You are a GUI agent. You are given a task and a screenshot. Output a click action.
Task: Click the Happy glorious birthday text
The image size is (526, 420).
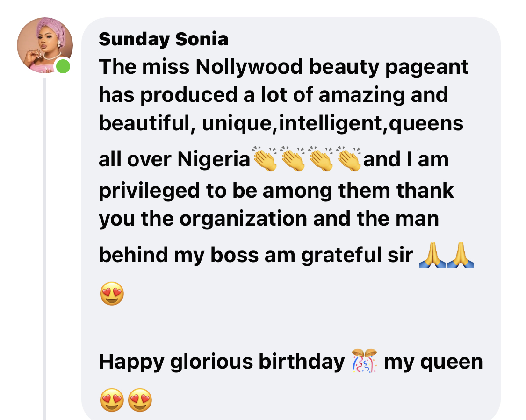point(221,362)
